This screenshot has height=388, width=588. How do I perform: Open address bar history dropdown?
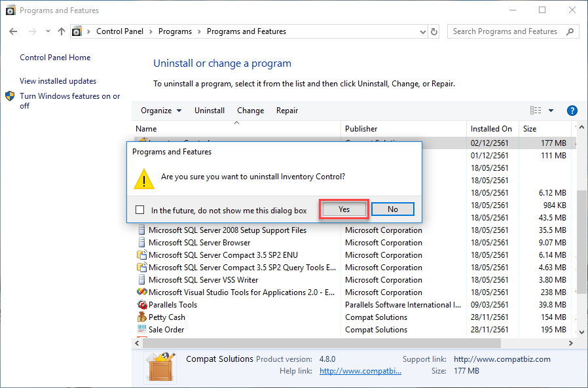pyautogui.click(x=422, y=32)
